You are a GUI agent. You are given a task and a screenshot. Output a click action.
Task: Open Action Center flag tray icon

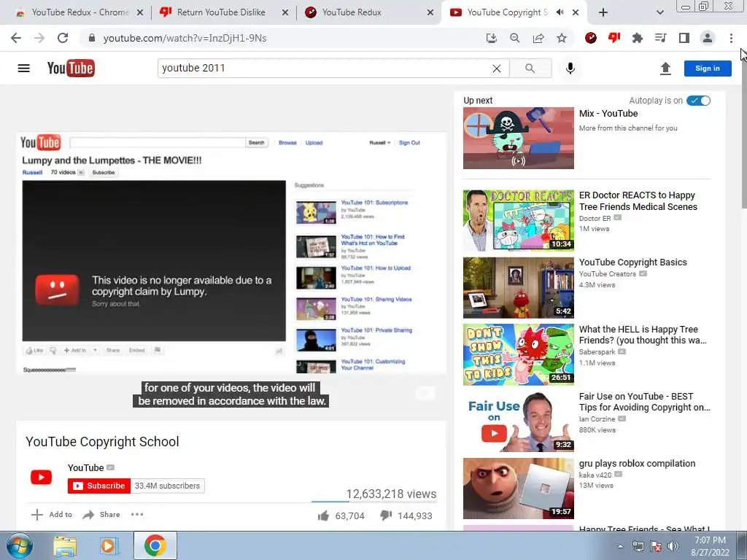pyautogui.click(x=656, y=546)
